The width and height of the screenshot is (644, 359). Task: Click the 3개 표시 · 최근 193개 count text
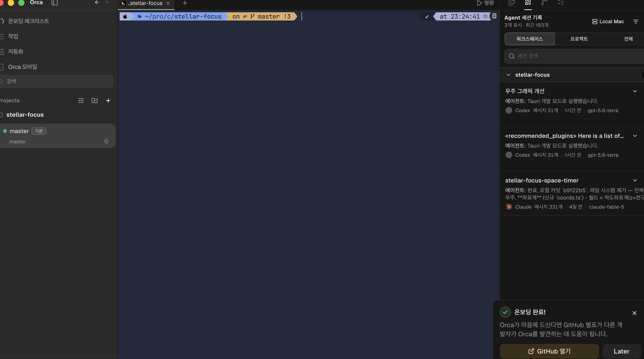(526, 25)
